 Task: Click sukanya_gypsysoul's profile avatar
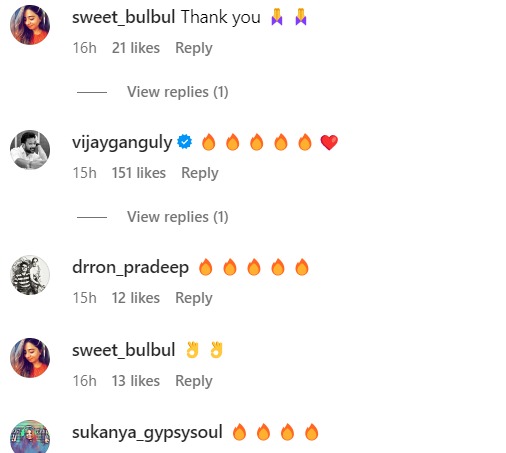click(30, 436)
